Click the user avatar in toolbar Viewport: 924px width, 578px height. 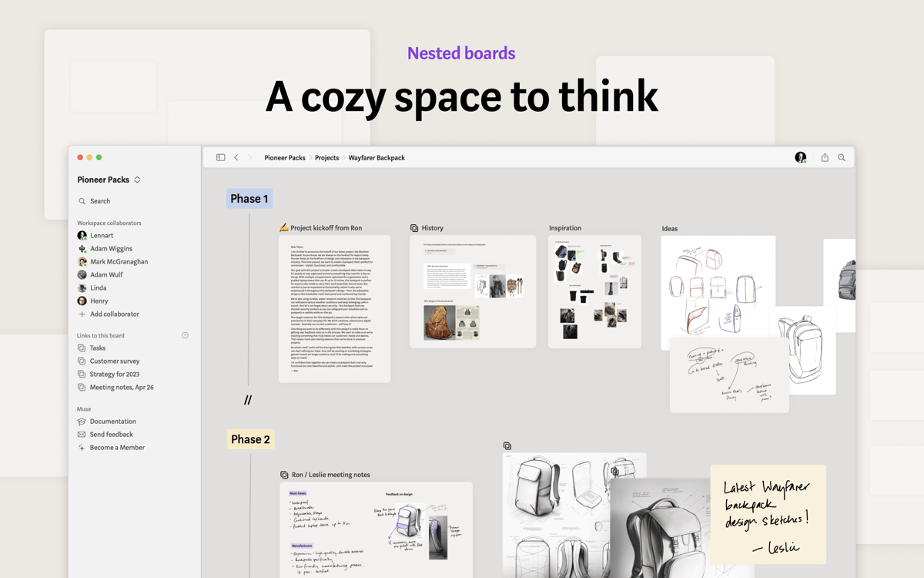tap(800, 158)
